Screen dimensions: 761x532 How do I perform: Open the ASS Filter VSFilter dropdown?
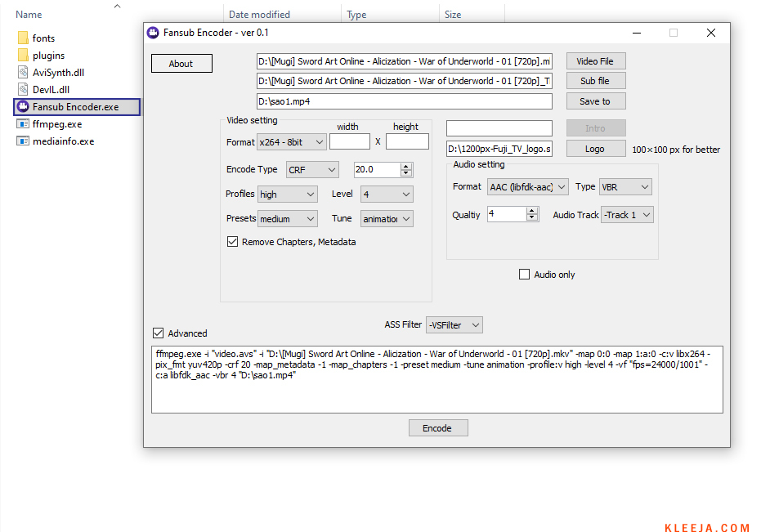click(454, 325)
